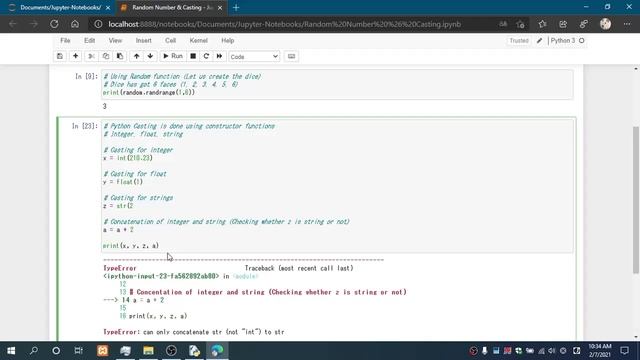The height and width of the screenshot is (360, 640).
Task: Click the output value 3
Action: (104, 107)
